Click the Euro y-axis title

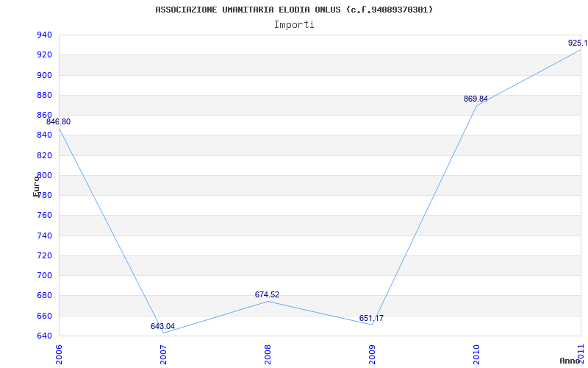pyautogui.click(x=36, y=186)
